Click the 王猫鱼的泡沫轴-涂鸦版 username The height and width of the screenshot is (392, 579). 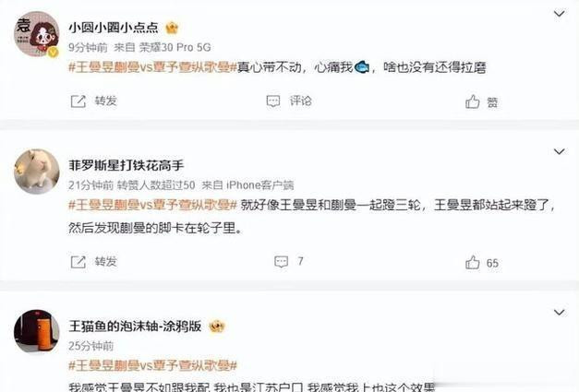pyautogui.click(x=135, y=327)
